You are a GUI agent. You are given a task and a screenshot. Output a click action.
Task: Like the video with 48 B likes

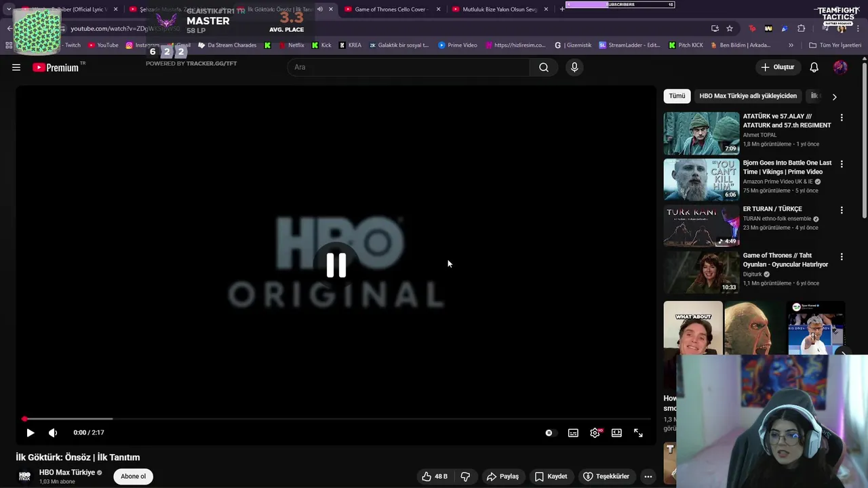[434, 476]
